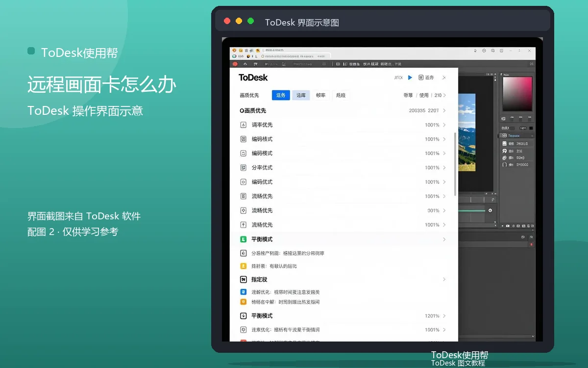
Task: Click the landscape photo on the editor canvas
Action: [466, 132]
